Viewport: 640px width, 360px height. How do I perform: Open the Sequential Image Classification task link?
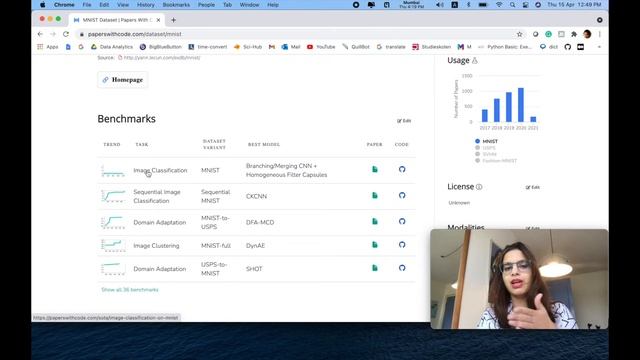tap(157, 196)
